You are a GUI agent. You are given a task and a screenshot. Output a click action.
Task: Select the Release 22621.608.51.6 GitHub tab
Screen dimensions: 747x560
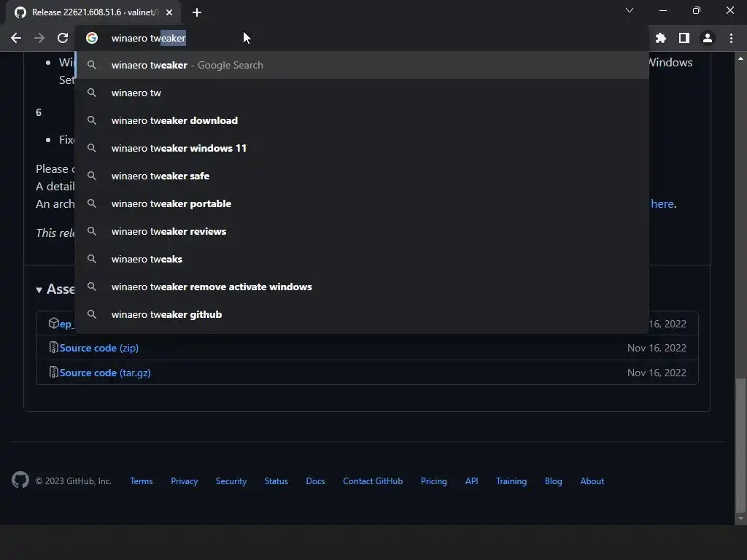click(93, 12)
